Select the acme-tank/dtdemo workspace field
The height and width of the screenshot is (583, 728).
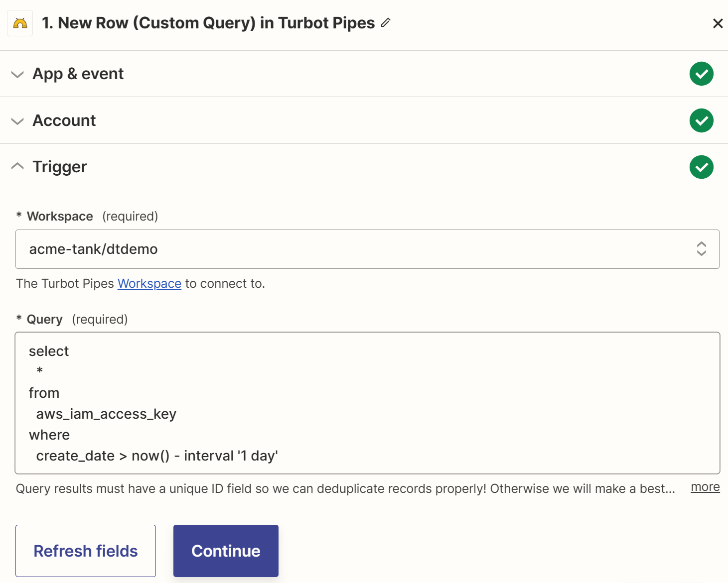(367, 249)
